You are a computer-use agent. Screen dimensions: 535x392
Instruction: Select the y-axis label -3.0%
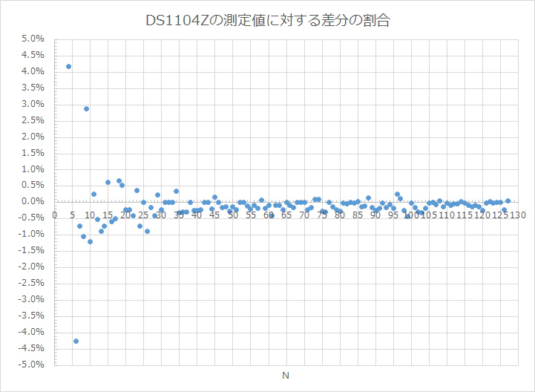tap(32, 299)
